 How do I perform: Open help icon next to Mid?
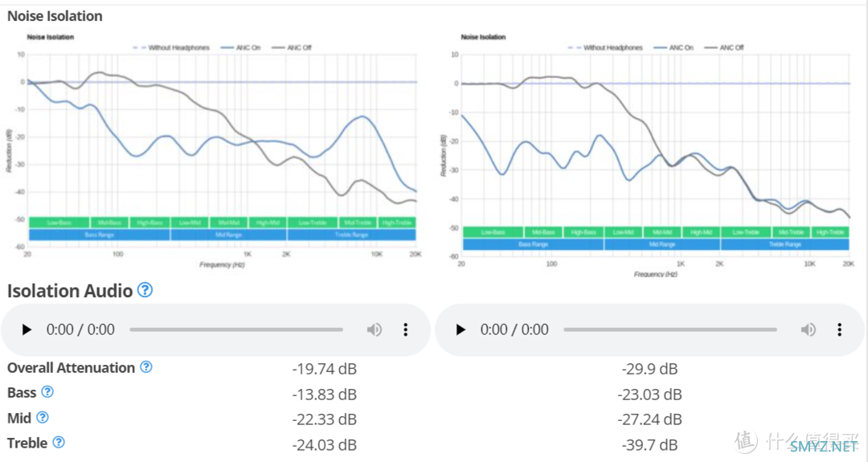pos(43,417)
